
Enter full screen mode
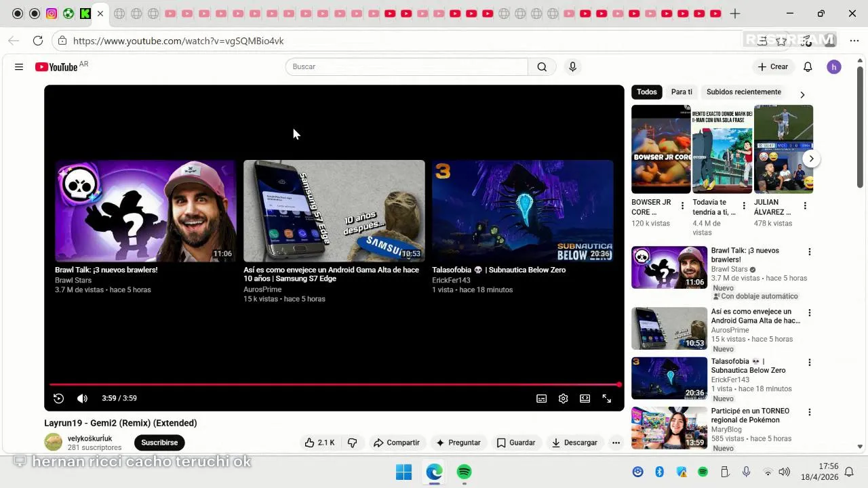(606, 399)
